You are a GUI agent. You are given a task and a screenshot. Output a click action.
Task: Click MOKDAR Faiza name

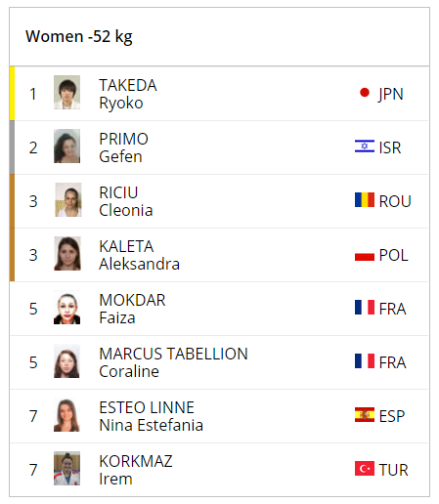(132, 309)
